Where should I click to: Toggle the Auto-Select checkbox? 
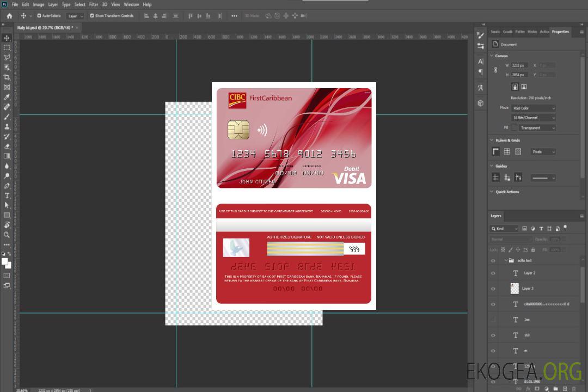tap(39, 16)
